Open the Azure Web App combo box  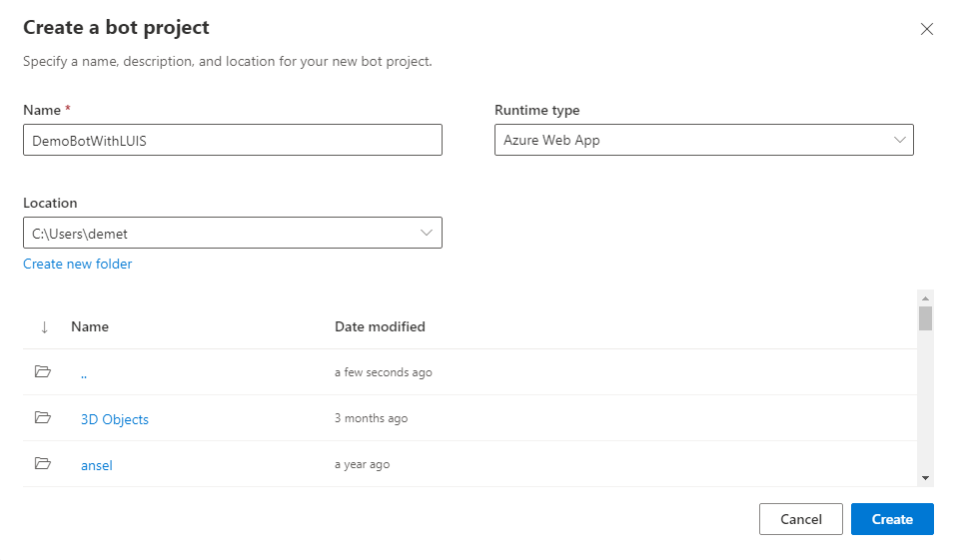(x=703, y=140)
